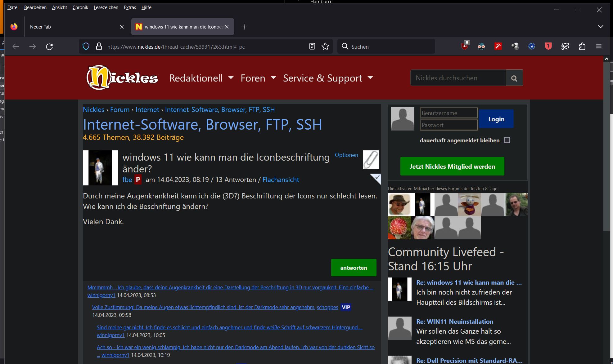Bookmark this page with the star icon
This screenshot has height=364, width=613.
tap(325, 47)
